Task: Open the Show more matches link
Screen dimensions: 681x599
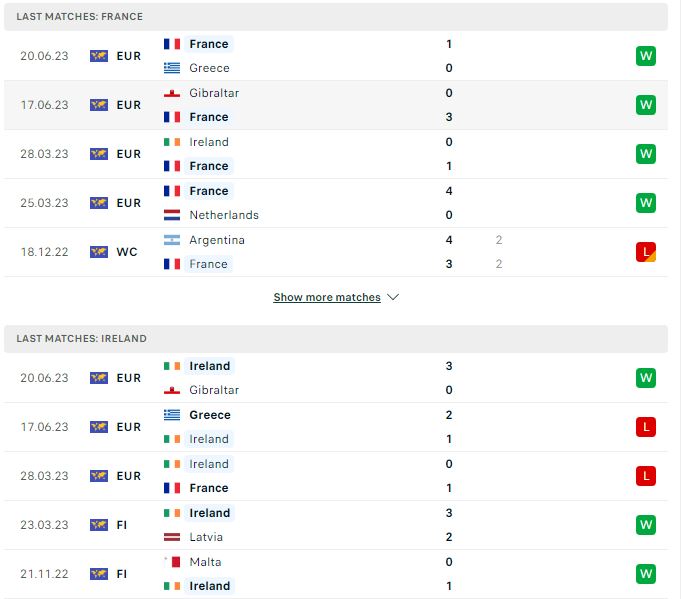Action: click(x=327, y=297)
